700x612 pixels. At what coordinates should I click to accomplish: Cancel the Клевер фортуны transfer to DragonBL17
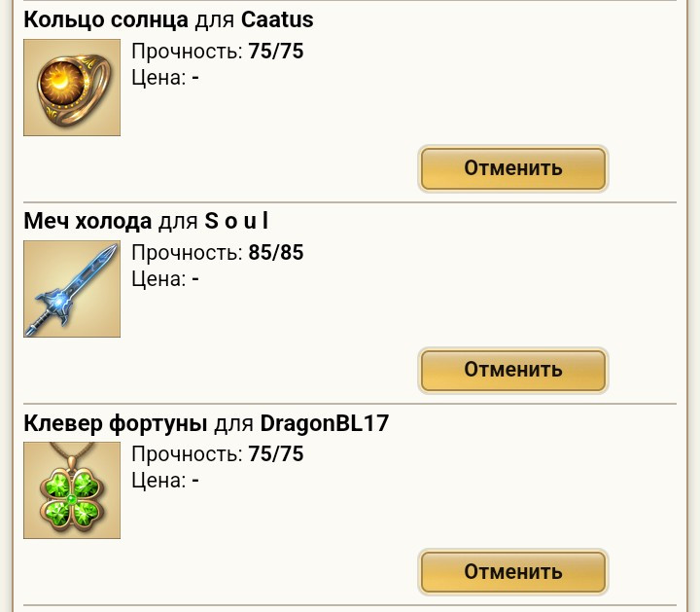(x=513, y=572)
